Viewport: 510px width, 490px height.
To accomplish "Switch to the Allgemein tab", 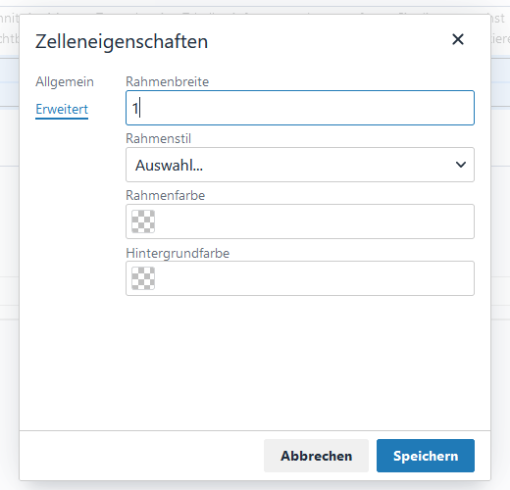I will point(65,82).
